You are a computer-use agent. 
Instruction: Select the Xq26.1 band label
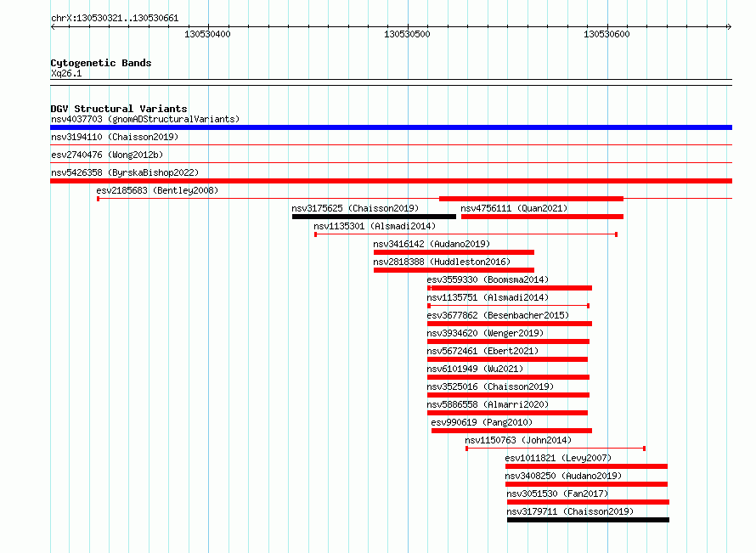coord(66,73)
